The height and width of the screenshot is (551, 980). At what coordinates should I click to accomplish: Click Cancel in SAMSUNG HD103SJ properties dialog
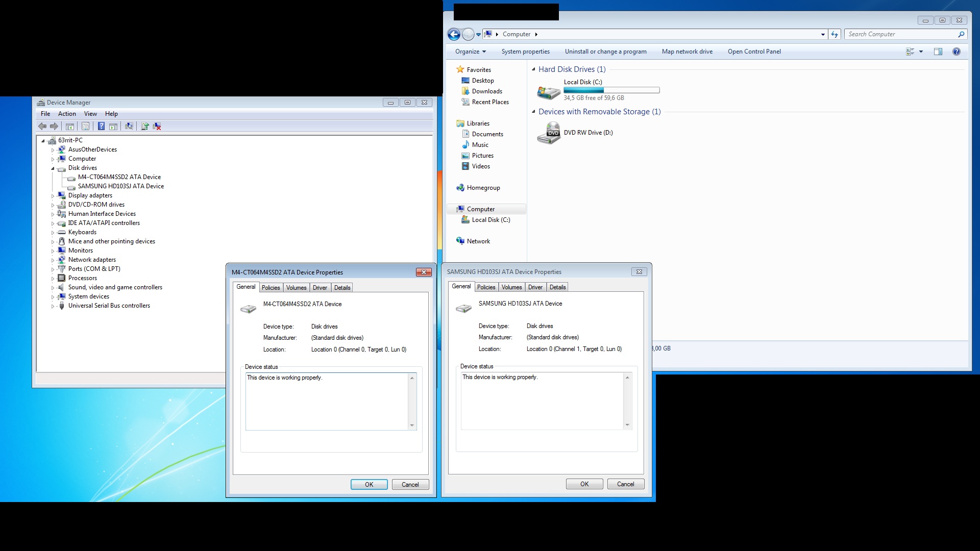pos(626,484)
